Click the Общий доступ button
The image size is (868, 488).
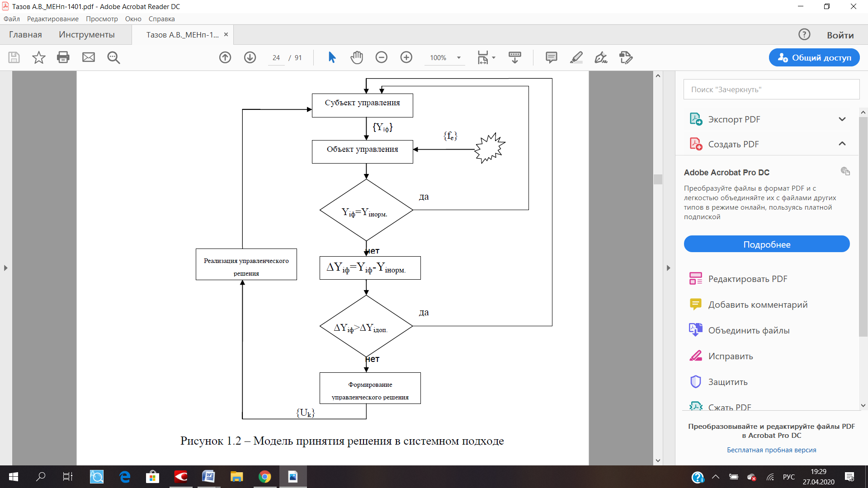click(814, 57)
